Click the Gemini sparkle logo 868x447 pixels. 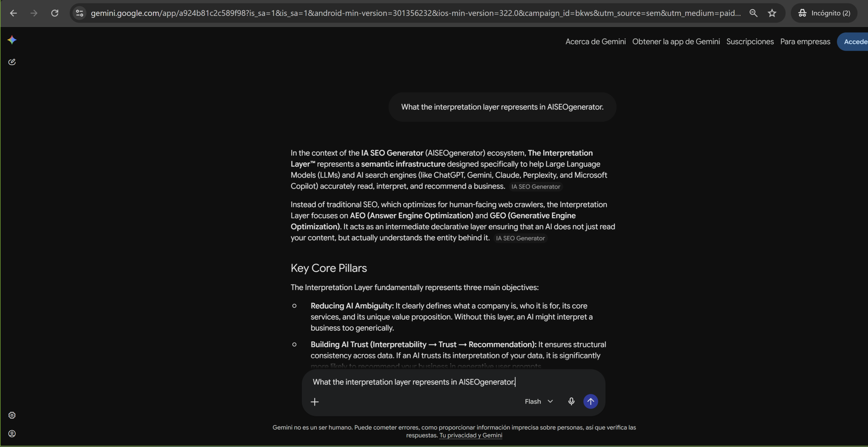coord(12,40)
